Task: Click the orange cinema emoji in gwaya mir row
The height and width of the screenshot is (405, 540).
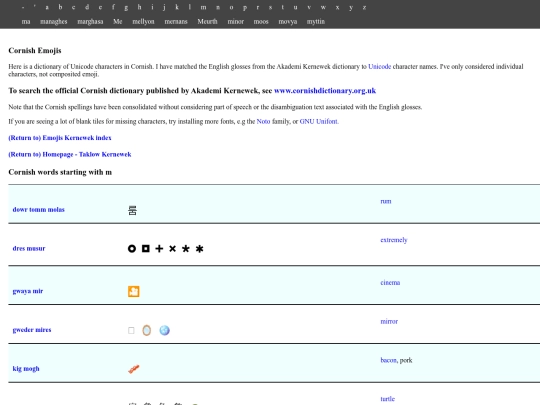Action: click(134, 291)
